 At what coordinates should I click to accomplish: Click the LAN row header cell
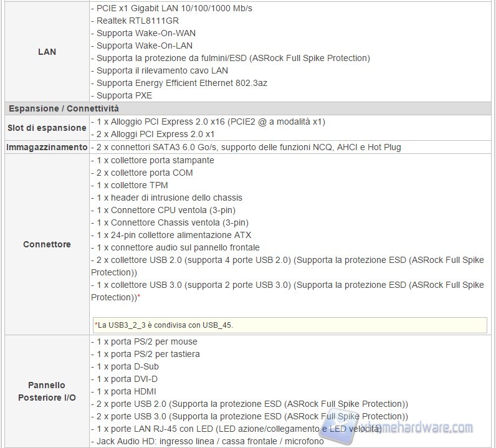pyautogui.click(x=47, y=52)
